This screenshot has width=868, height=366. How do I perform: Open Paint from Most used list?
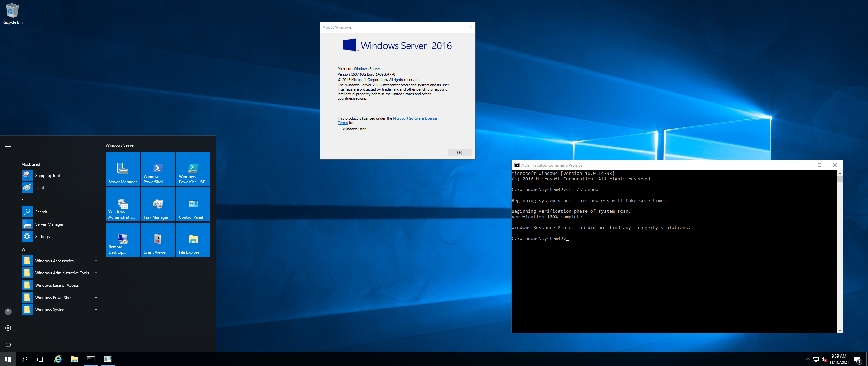[x=60, y=188]
